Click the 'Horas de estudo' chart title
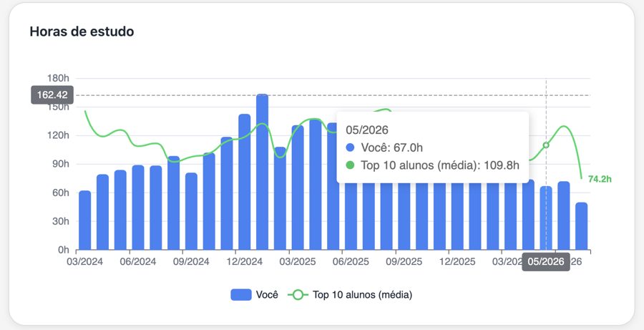Viewport: 644px width, 330px height. 82,31
